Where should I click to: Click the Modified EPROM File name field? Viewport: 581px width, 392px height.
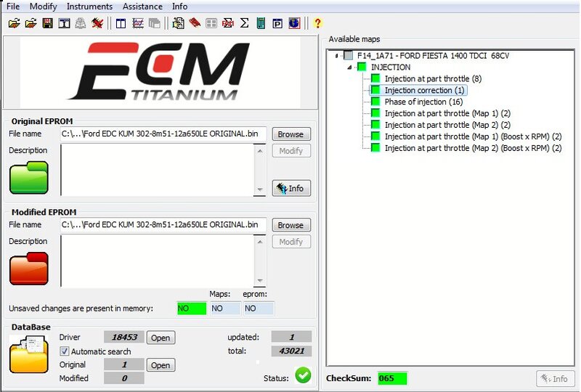(163, 224)
